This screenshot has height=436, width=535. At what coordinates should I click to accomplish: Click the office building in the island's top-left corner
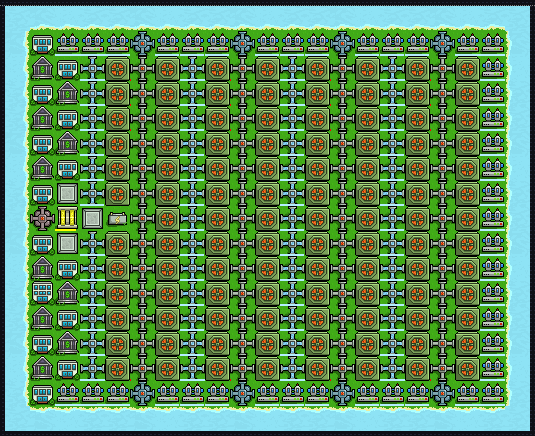pos(42,44)
